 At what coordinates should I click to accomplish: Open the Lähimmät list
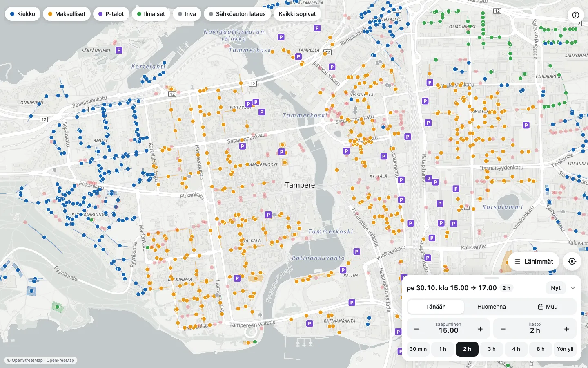point(534,261)
